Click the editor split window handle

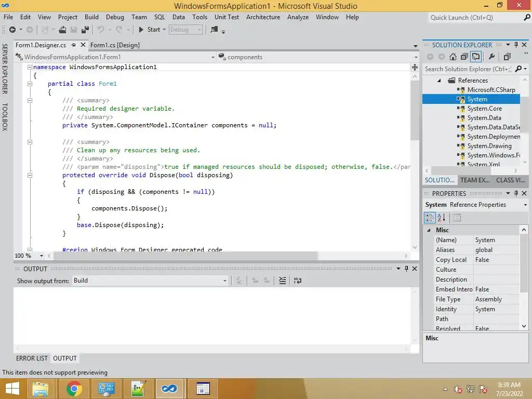[x=415, y=67]
